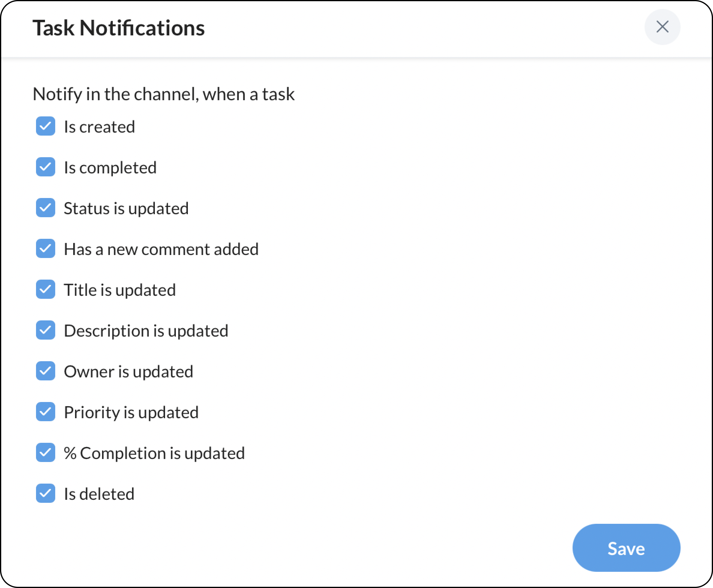Click the 'Is completed' label text
This screenshot has height=588, width=713.
point(110,168)
